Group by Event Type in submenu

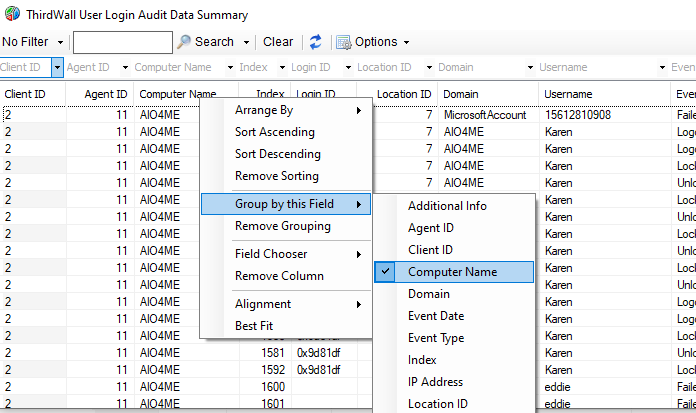pyautogui.click(x=454, y=338)
